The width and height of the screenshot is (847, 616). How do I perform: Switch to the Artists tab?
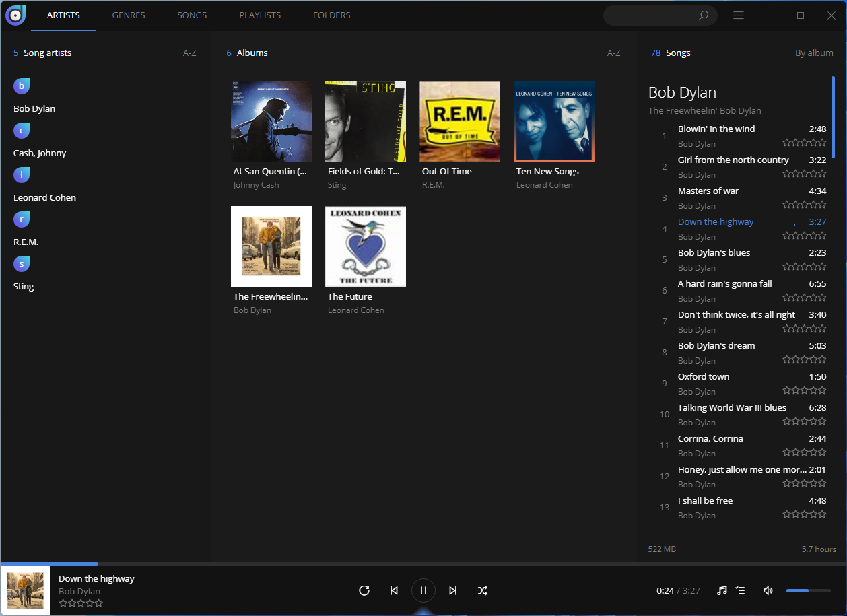coord(63,15)
